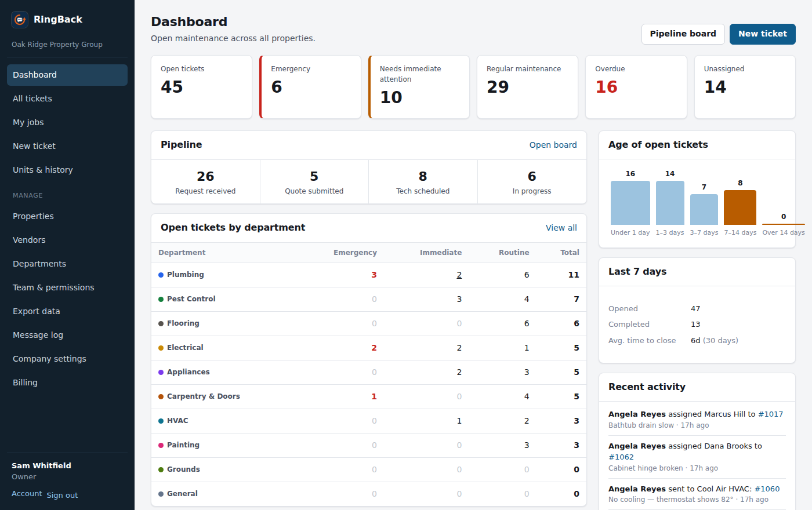Open the Overdue stat card

coord(636,87)
